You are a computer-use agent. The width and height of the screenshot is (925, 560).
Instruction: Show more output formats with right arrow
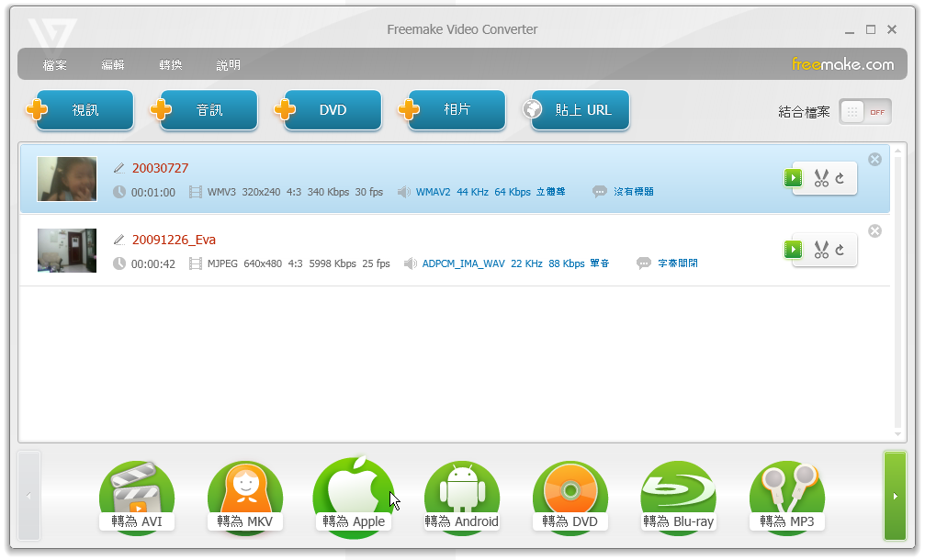pyautogui.click(x=895, y=496)
